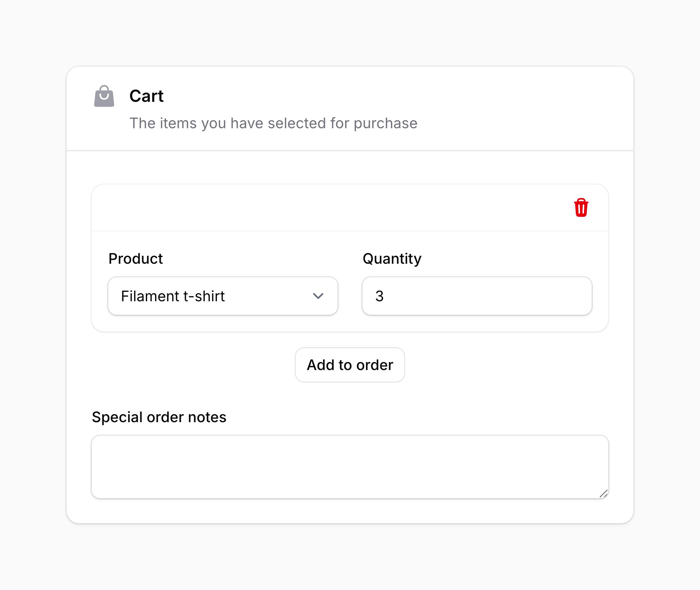Image resolution: width=700 pixels, height=590 pixels.
Task: Click the Cart section heading
Action: pyautogui.click(x=146, y=96)
